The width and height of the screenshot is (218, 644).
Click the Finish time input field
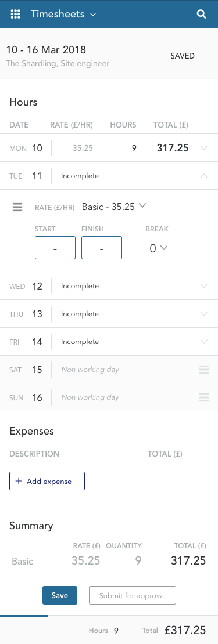102,248
